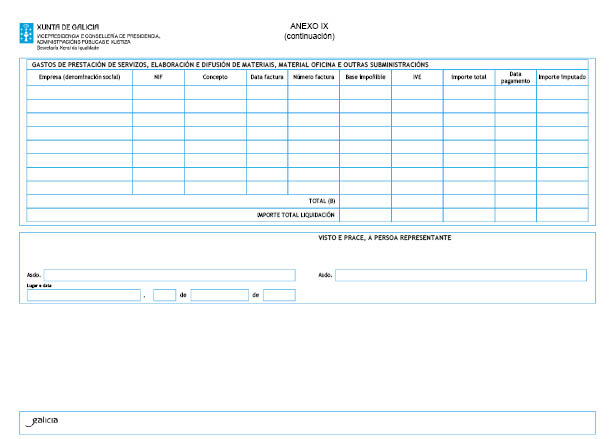Focus the right Asdo. signature field
The height and width of the screenshot is (439, 615).
coord(460,275)
